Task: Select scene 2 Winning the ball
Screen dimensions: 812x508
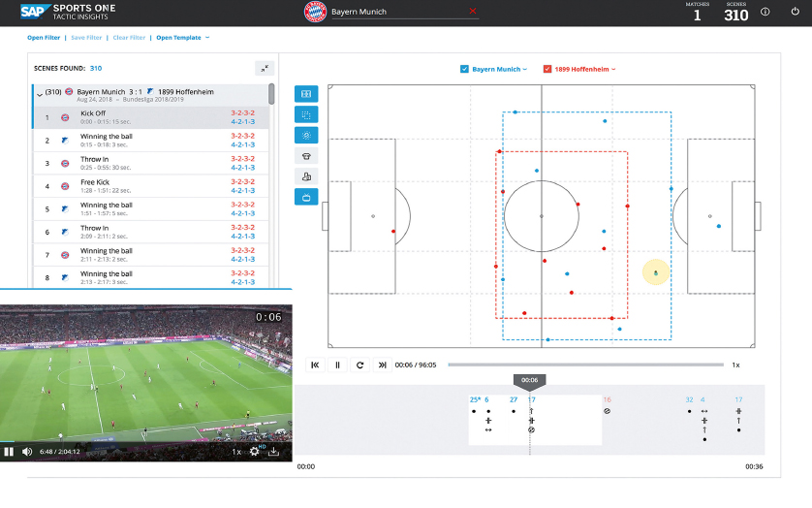Action: 151,140
